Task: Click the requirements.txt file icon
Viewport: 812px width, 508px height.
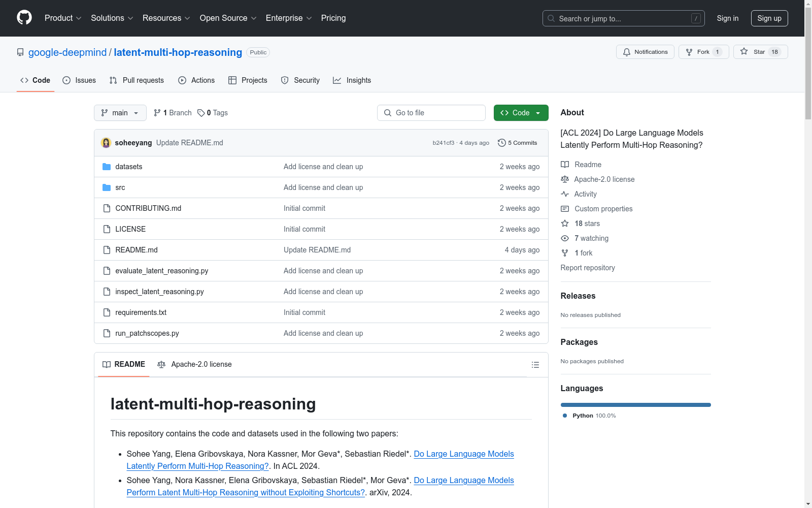Action: pyautogui.click(x=107, y=312)
